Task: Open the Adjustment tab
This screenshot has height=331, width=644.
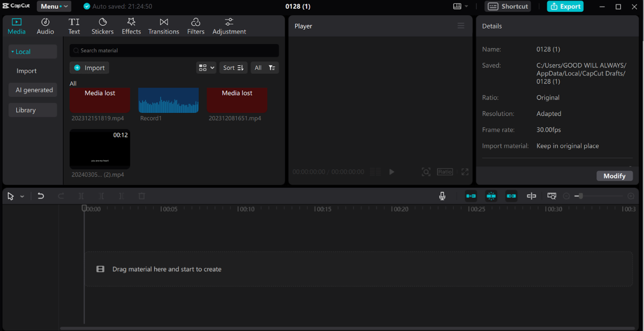Action: point(229,26)
